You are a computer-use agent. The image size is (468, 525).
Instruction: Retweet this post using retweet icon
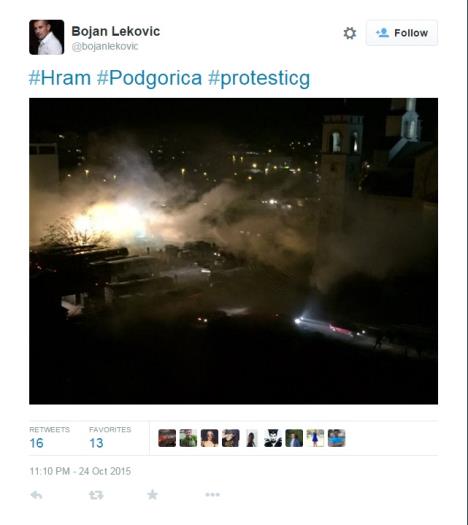point(96,495)
